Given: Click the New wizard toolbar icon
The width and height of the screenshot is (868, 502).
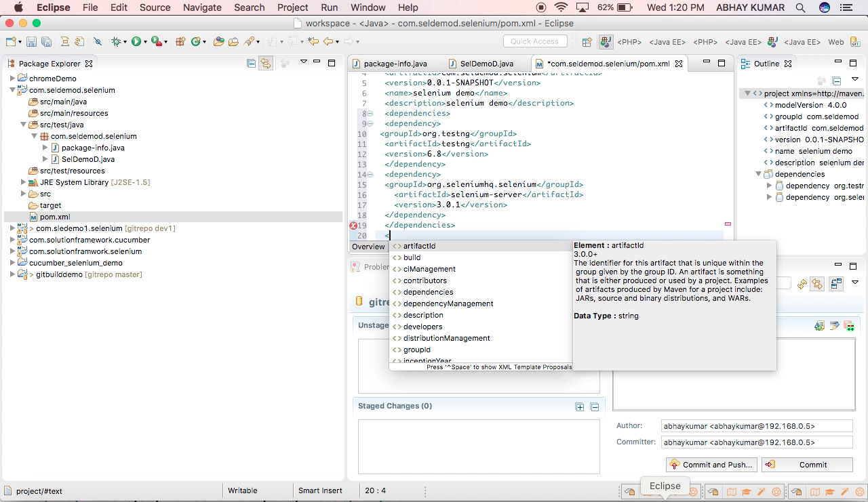Looking at the screenshot, I should (11, 41).
